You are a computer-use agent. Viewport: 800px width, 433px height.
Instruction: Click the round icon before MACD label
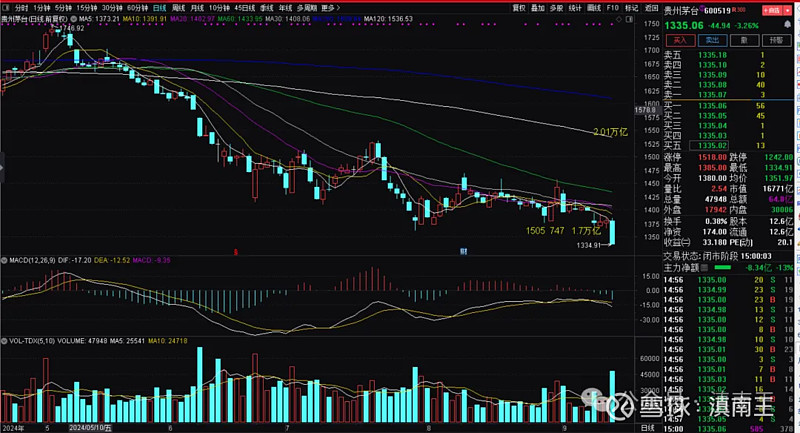(x=5, y=260)
